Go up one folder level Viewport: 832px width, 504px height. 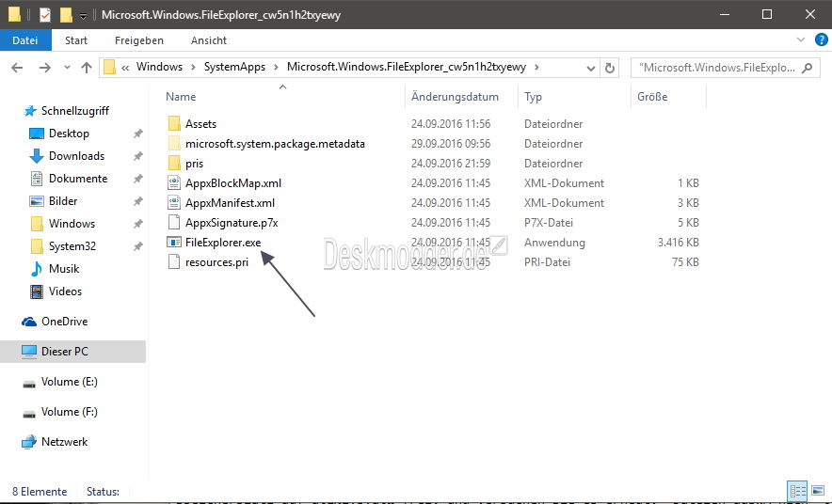(x=87, y=68)
